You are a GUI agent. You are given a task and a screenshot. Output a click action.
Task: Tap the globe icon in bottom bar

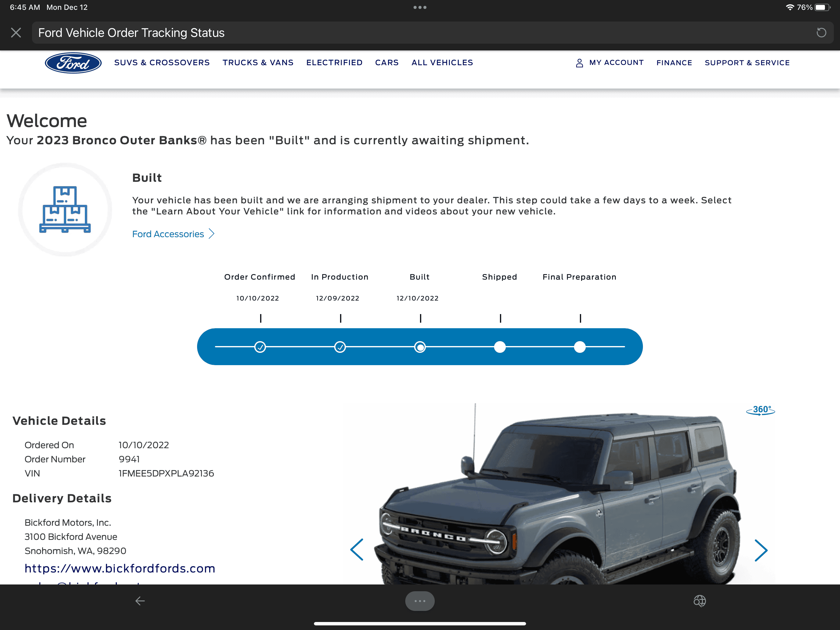[699, 601]
